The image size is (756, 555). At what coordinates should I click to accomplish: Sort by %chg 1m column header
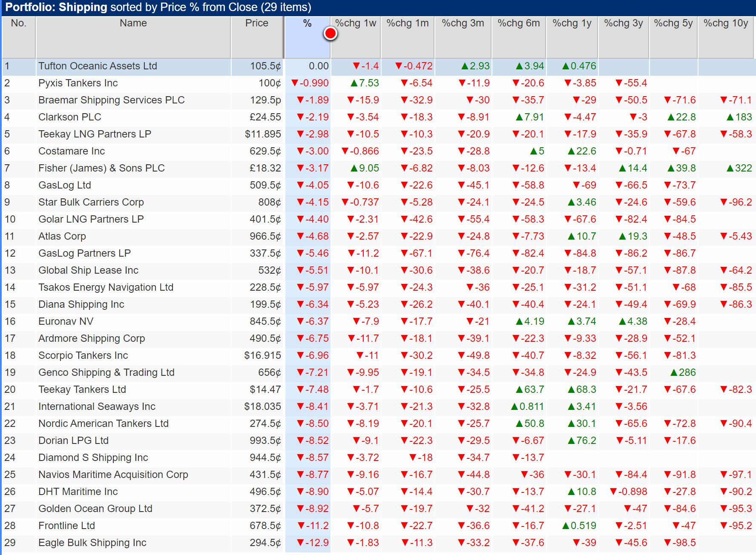pyautogui.click(x=408, y=37)
